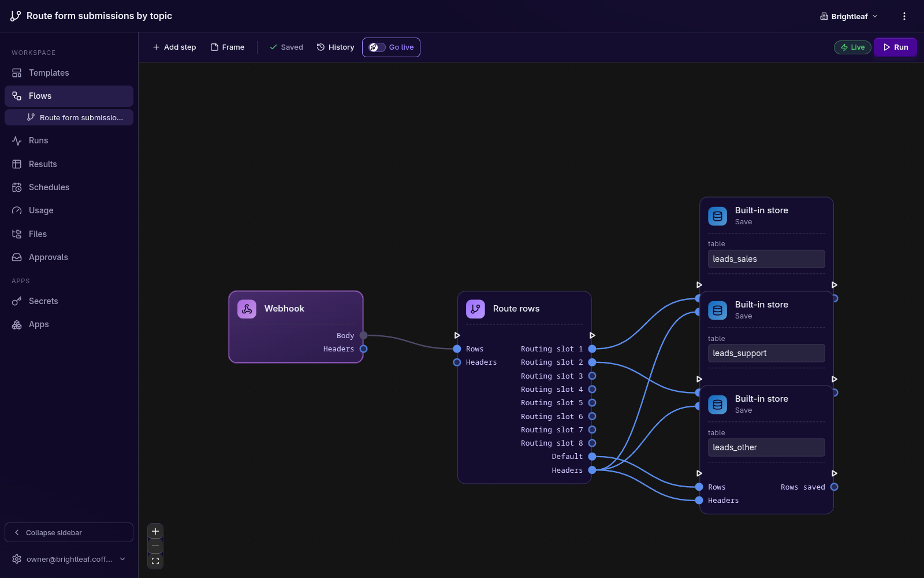Select the Route rows node title
The image size is (924, 578).
pos(516,309)
